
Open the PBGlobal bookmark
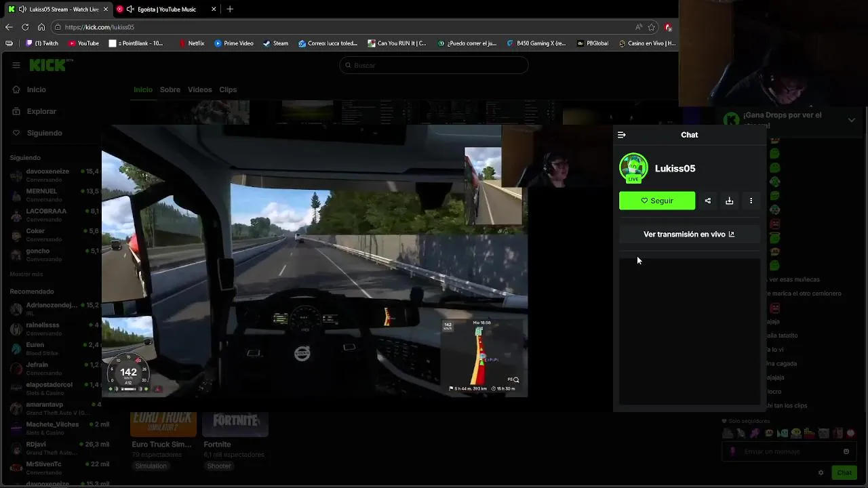[593, 43]
